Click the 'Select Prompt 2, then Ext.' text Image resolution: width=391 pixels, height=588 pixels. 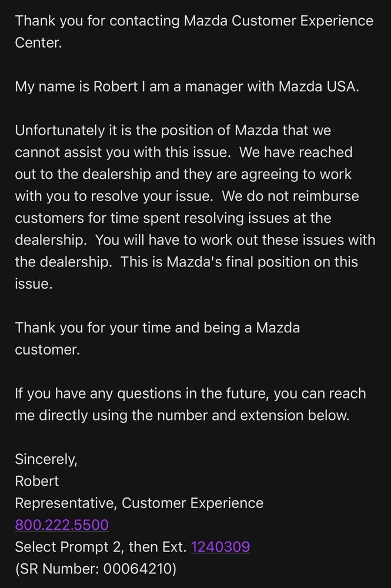click(x=101, y=546)
